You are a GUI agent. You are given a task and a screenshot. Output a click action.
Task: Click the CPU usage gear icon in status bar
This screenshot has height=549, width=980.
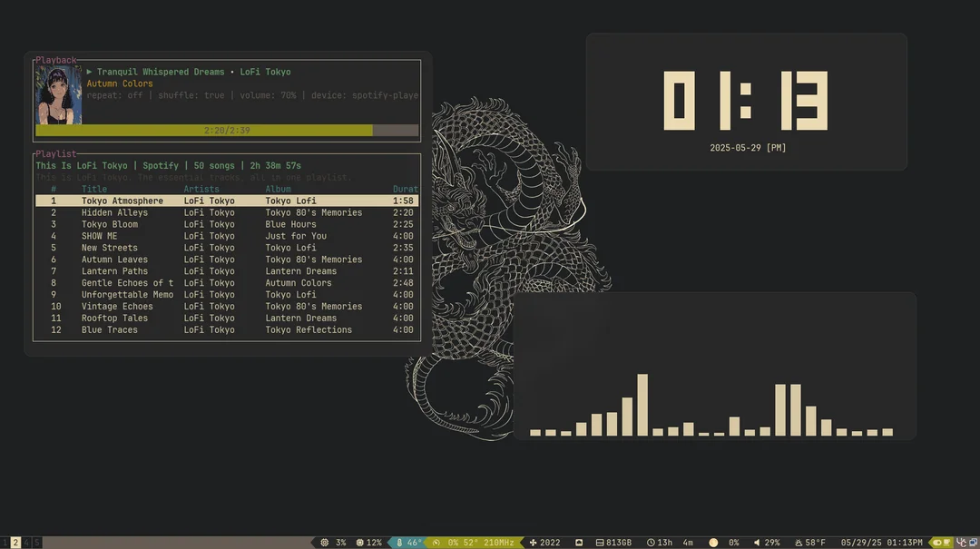coord(324,543)
